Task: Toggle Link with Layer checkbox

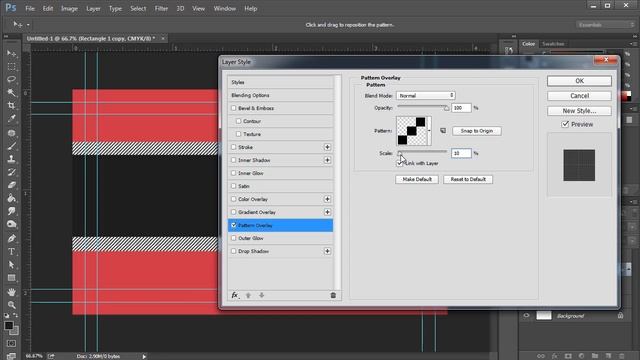Action: (x=400, y=163)
